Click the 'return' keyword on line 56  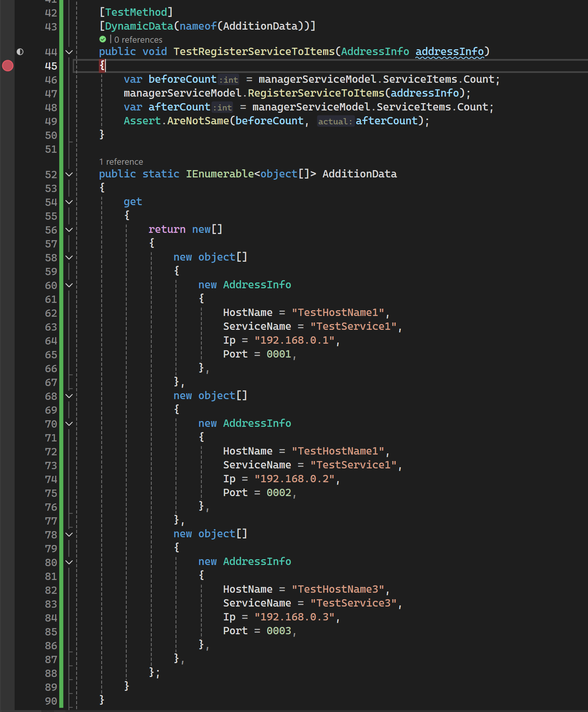167,229
